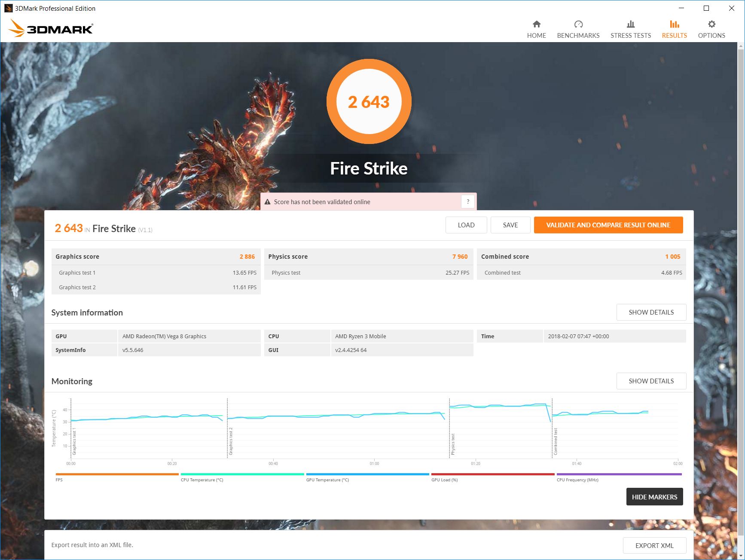Click the Home house icon
Screen dimensions: 745x560
[x=537, y=24]
